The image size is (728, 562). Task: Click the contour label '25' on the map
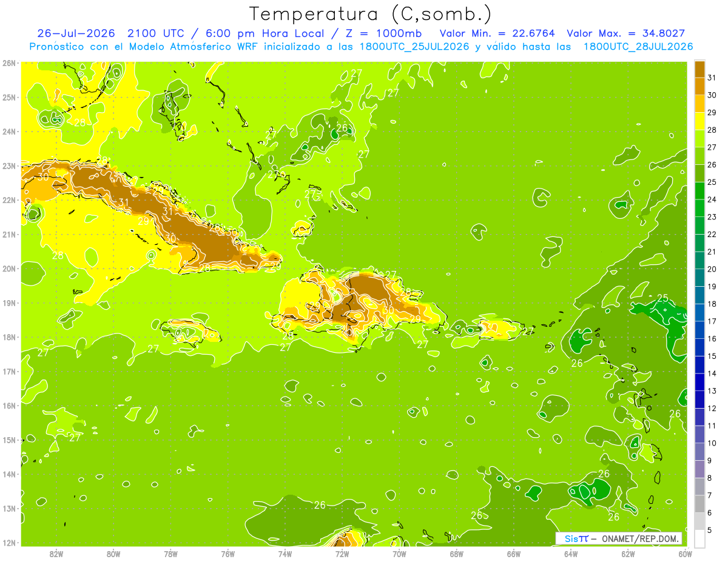662,298
